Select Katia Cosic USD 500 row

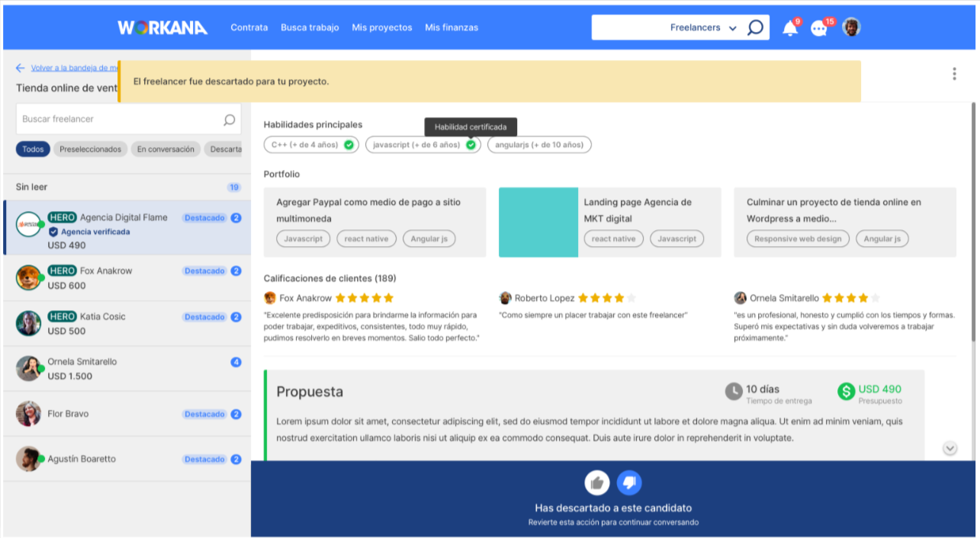click(127, 323)
